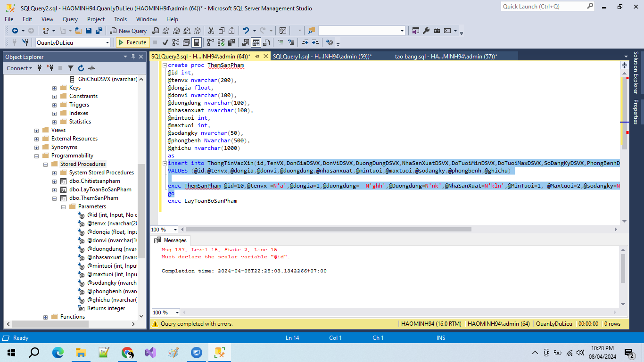The height and width of the screenshot is (362, 644).
Task: Collapse the Stored Procedures folder
Action: click(46, 164)
